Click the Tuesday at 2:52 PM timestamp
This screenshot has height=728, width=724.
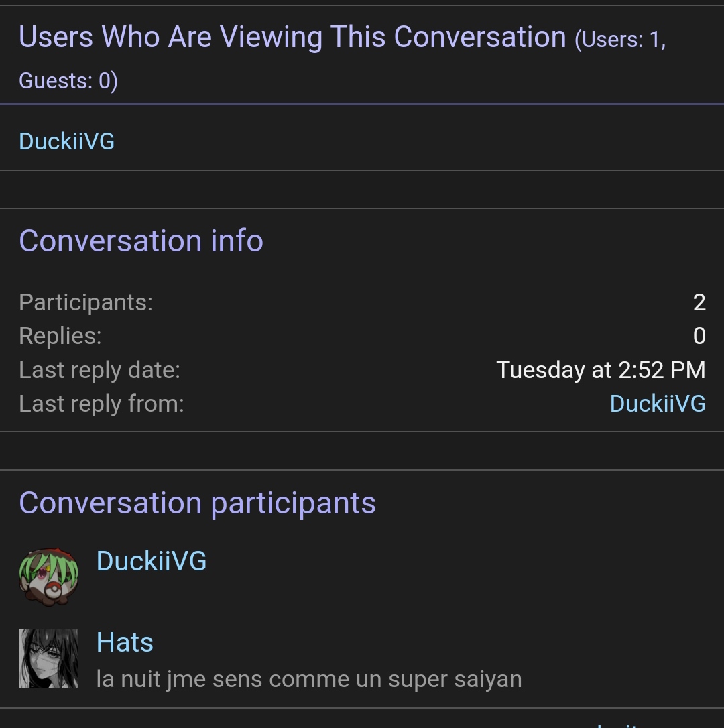[x=601, y=371]
